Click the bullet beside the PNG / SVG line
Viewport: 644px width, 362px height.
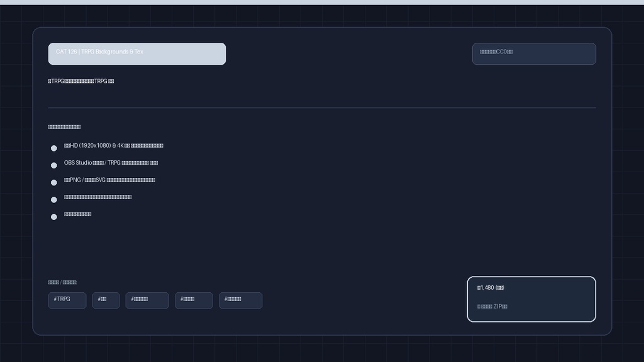pyautogui.click(x=54, y=183)
